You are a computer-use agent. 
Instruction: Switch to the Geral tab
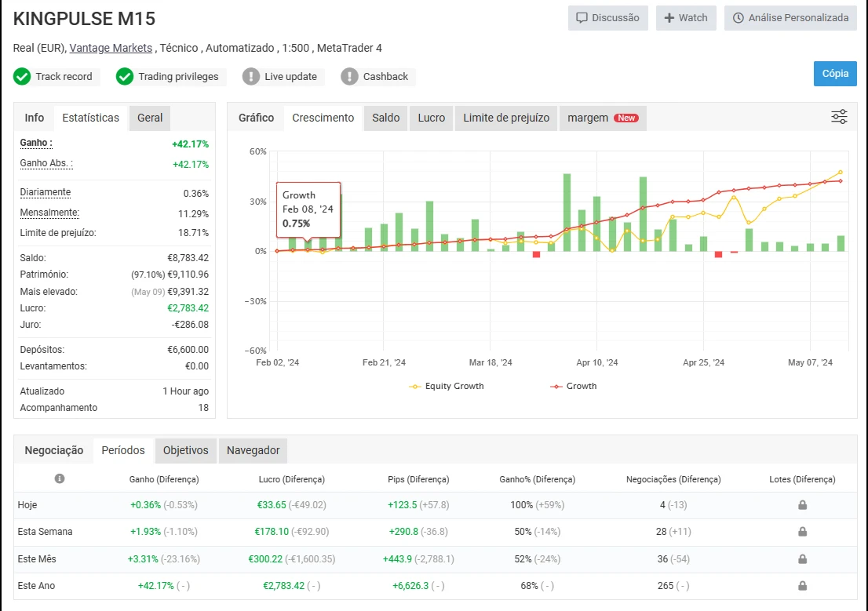[x=150, y=118]
